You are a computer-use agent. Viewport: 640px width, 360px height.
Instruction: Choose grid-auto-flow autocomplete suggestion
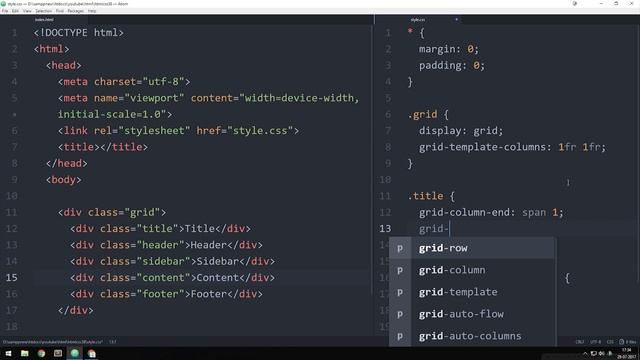point(472,314)
